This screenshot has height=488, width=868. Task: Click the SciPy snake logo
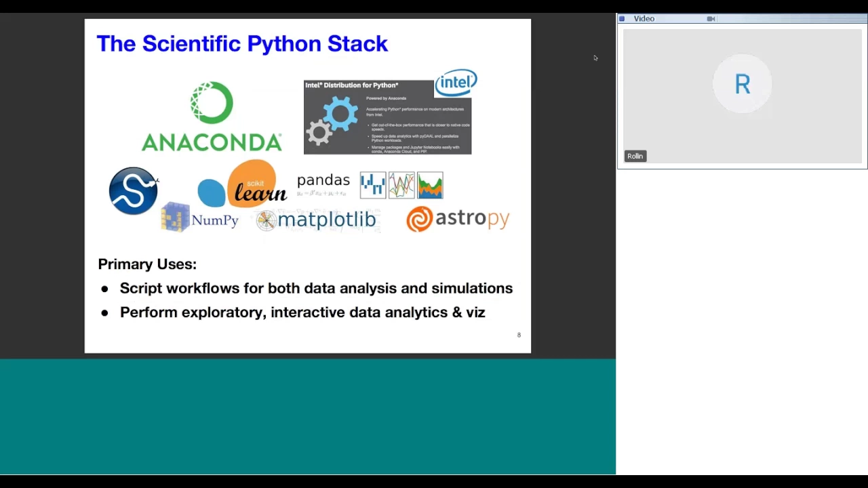pos(134,190)
